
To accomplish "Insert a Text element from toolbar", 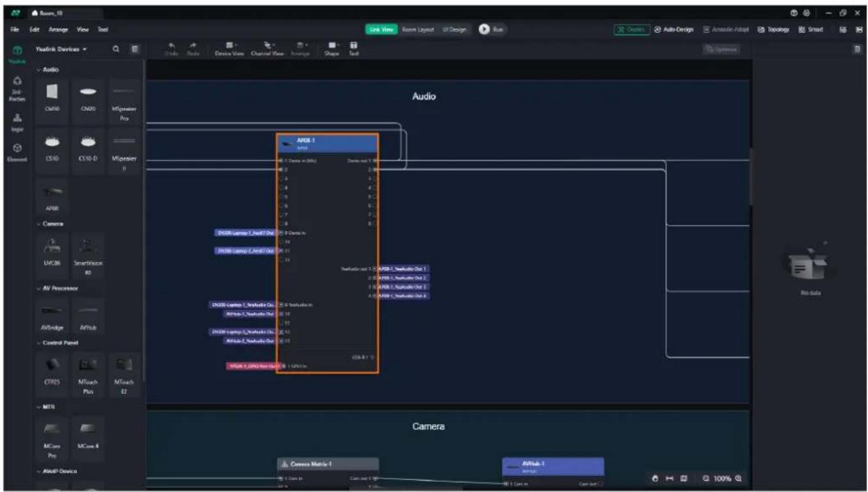I will (x=353, y=49).
